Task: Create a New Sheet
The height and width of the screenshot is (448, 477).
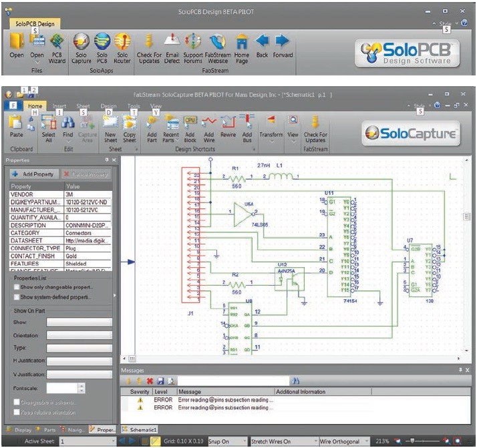Action: tap(110, 129)
